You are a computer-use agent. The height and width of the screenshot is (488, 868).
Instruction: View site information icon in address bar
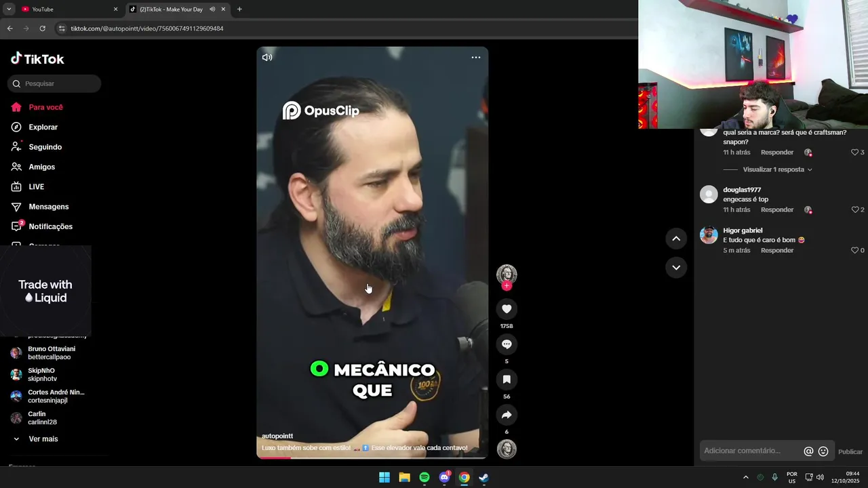click(x=62, y=28)
